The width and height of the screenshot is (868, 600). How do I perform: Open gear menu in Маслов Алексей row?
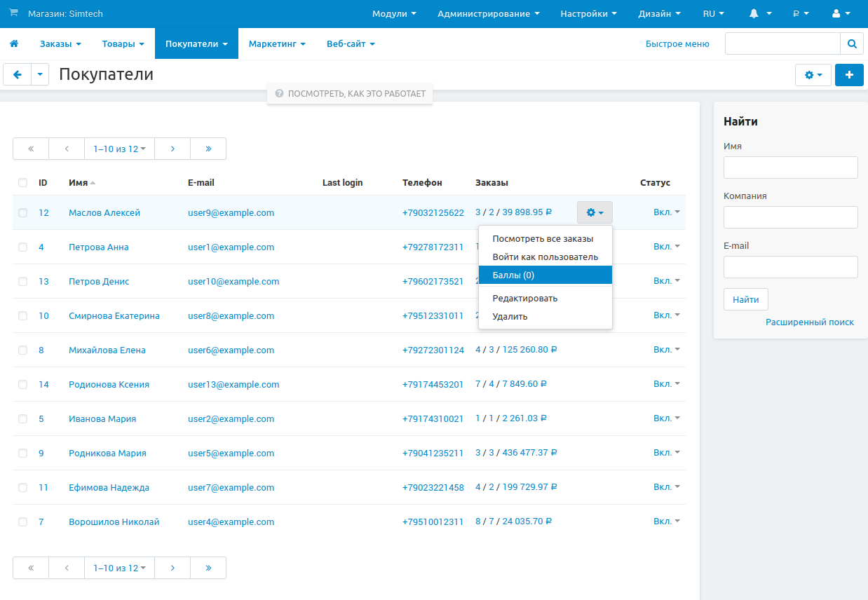tap(595, 212)
